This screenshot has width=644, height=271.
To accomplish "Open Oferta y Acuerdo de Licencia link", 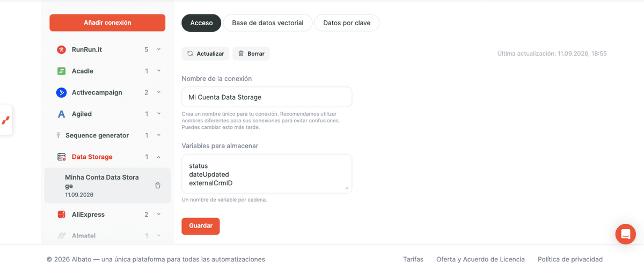I will pyautogui.click(x=480, y=259).
